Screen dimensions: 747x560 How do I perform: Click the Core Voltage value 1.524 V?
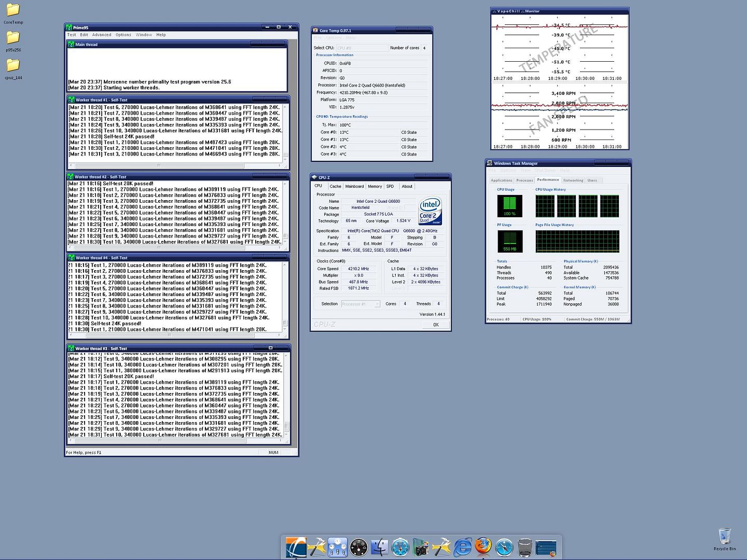(x=403, y=221)
